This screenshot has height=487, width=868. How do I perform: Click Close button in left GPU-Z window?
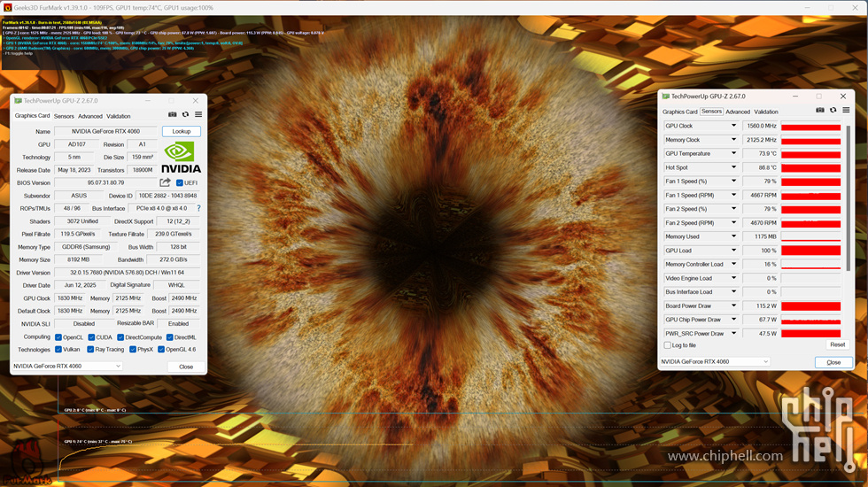pos(186,367)
